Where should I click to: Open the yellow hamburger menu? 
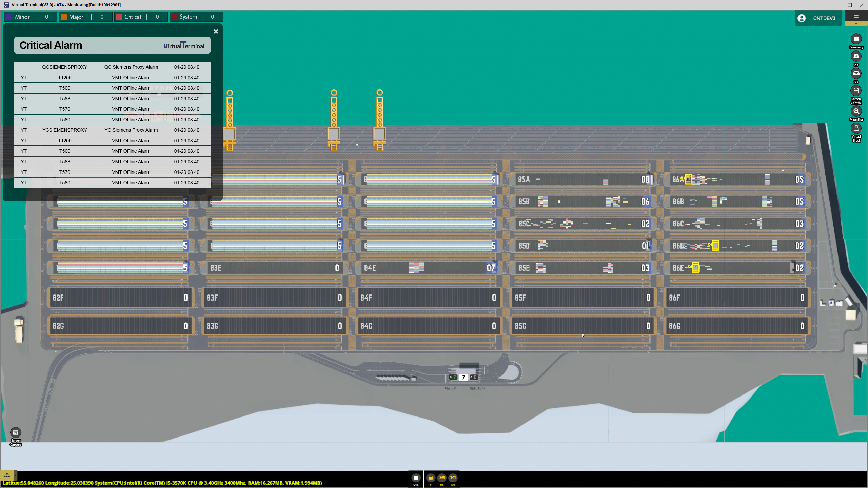(856, 16)
